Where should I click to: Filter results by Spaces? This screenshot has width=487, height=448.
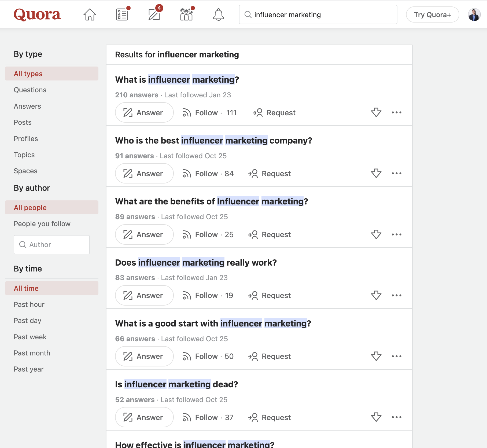point(25,171)
